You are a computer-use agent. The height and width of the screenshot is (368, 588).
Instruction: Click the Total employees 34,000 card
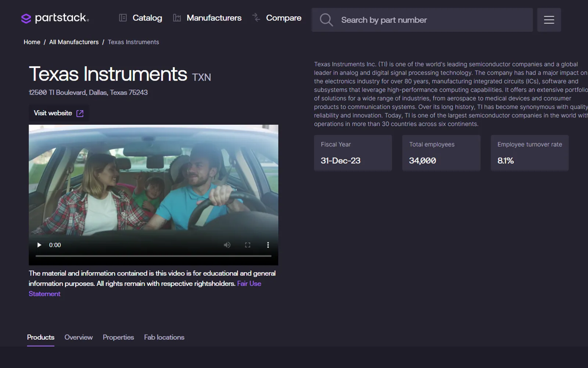pos(441,153)
